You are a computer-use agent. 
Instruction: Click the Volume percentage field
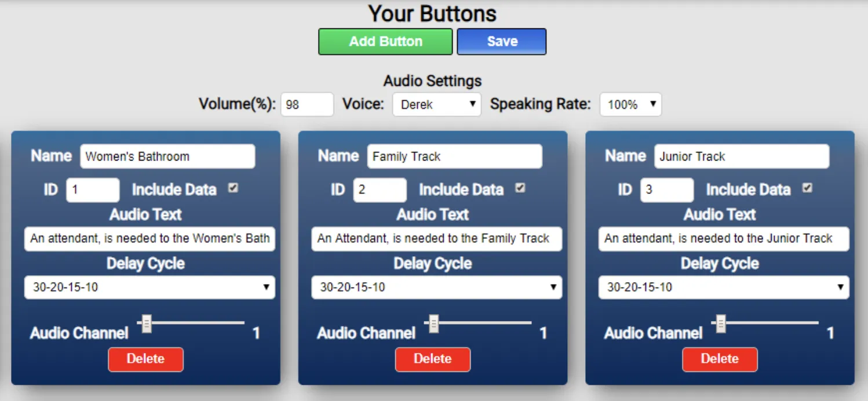point(307,104)
